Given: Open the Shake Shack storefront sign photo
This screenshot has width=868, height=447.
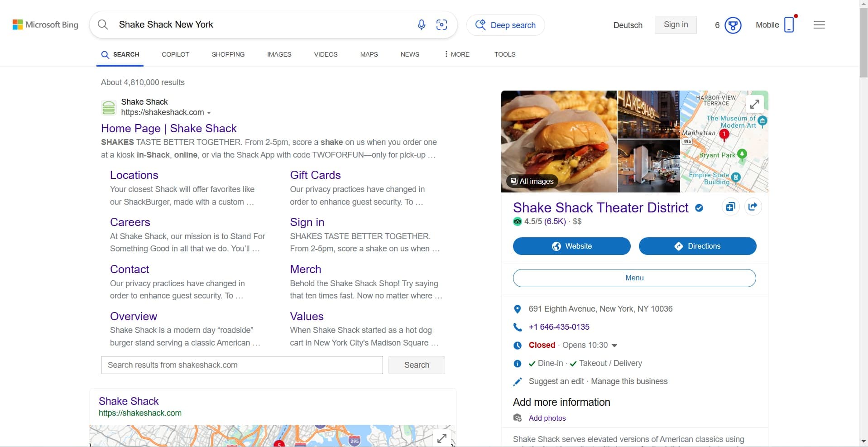Looking at the screenshot, I should [649, 115].
